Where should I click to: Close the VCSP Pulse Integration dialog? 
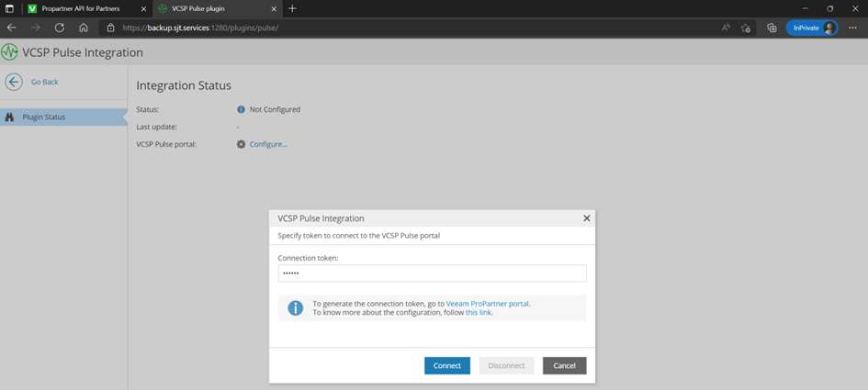tap(586, 218)
